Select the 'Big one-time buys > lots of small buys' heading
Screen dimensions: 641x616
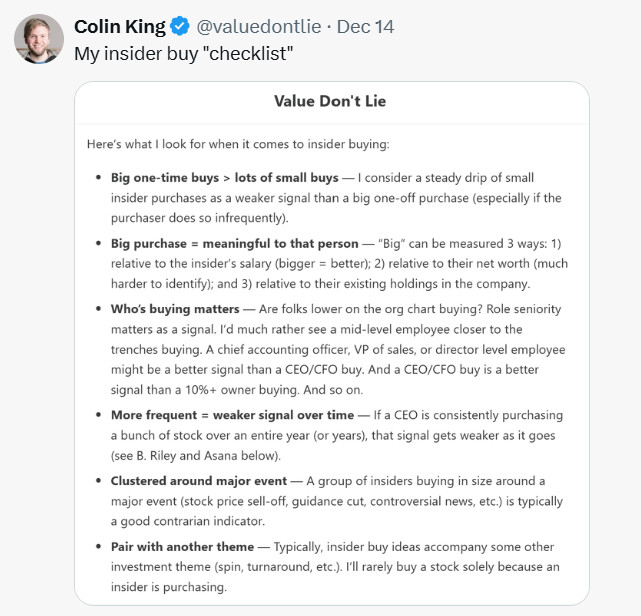225,178
